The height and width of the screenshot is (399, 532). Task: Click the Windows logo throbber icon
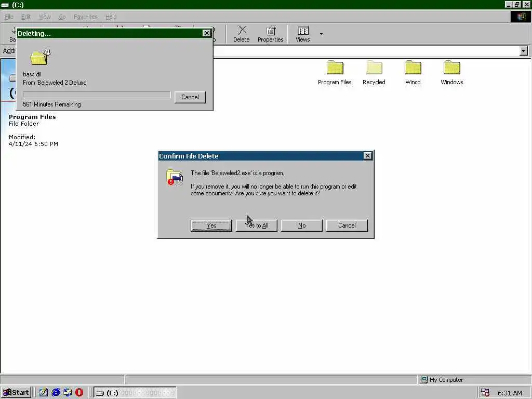521,17
